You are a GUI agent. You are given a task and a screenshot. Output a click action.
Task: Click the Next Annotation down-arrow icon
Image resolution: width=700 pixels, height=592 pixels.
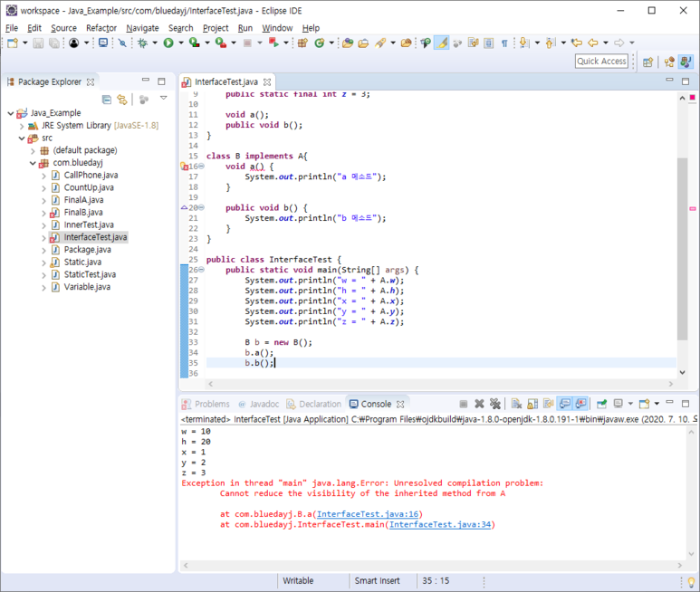click(x=524, y=43)
